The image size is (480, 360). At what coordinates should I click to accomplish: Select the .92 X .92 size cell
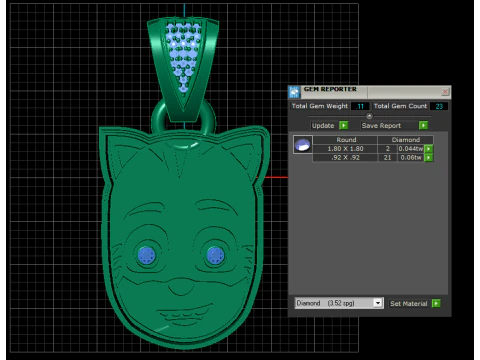point(345,158)
